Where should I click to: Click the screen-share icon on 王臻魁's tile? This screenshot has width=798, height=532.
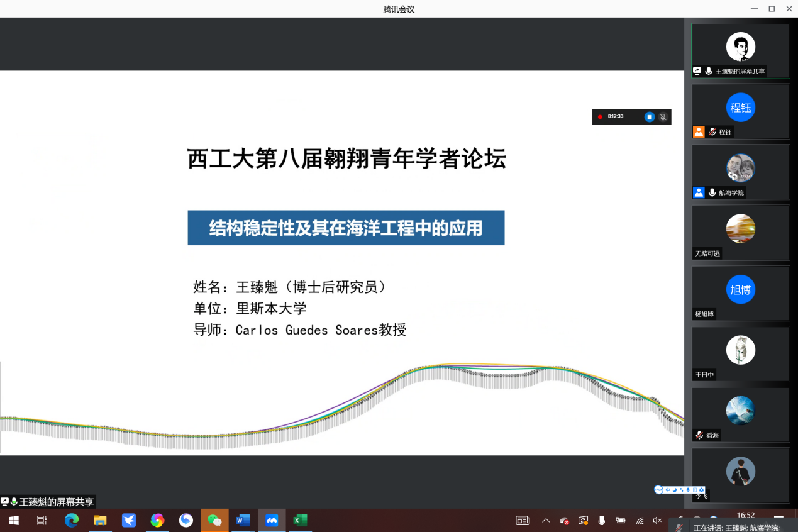click(x=697, y=72)
